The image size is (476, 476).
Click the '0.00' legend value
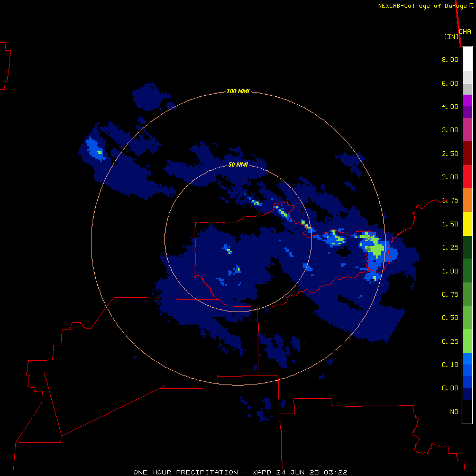pyautogui.click(x=450, y=388)
